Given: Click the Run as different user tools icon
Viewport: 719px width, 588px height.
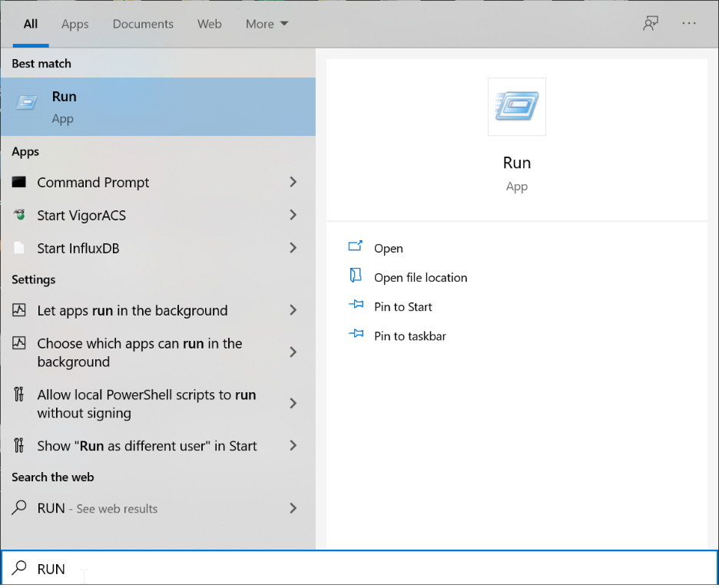Looking at the screenshot, I should point(18,445).
